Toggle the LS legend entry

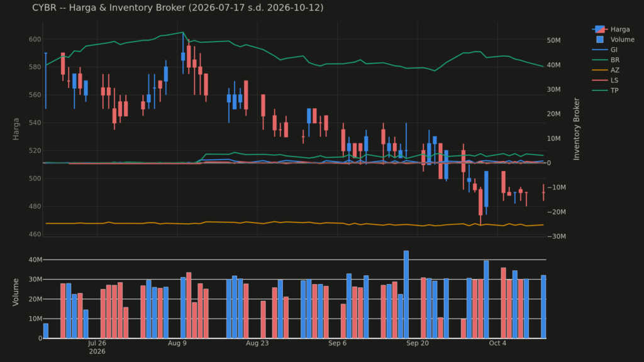pos(605,80)
